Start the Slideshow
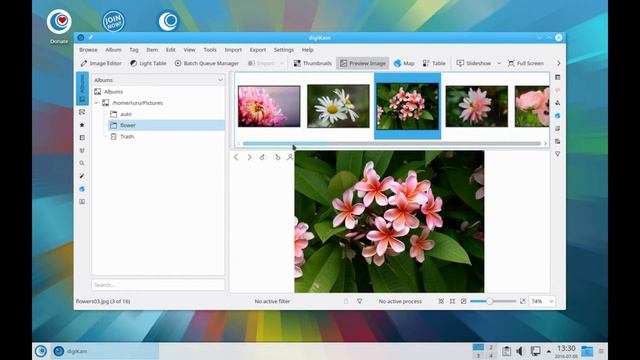The image size is (640, 360). coord(473,63)
